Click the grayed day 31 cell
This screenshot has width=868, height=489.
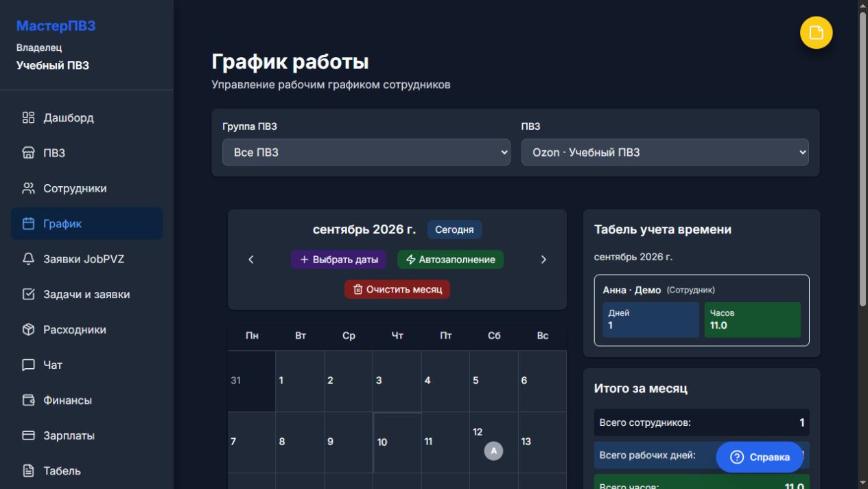251,381
